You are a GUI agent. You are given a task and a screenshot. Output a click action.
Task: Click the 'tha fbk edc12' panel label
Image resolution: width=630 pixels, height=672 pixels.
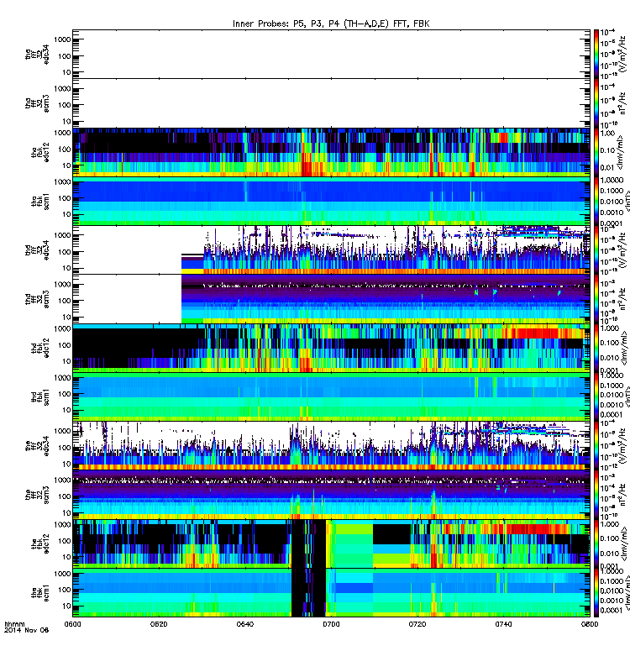[40, 152]
